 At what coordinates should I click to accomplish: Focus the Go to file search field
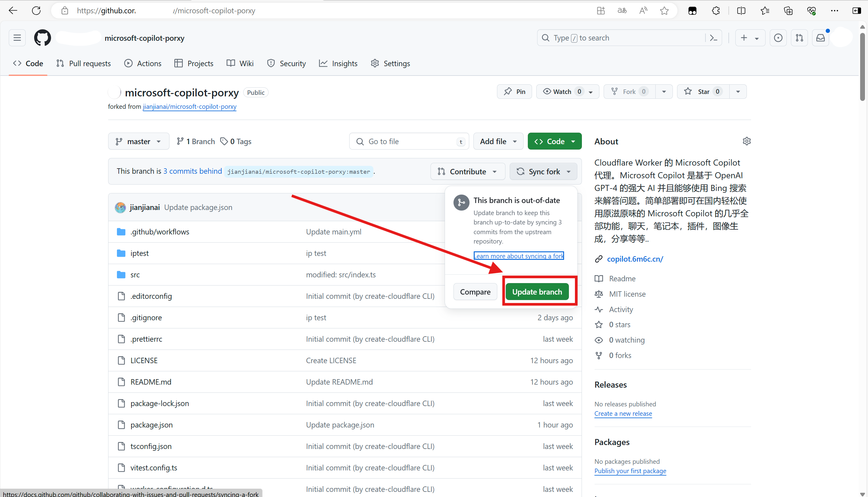(x=408, y=141)
